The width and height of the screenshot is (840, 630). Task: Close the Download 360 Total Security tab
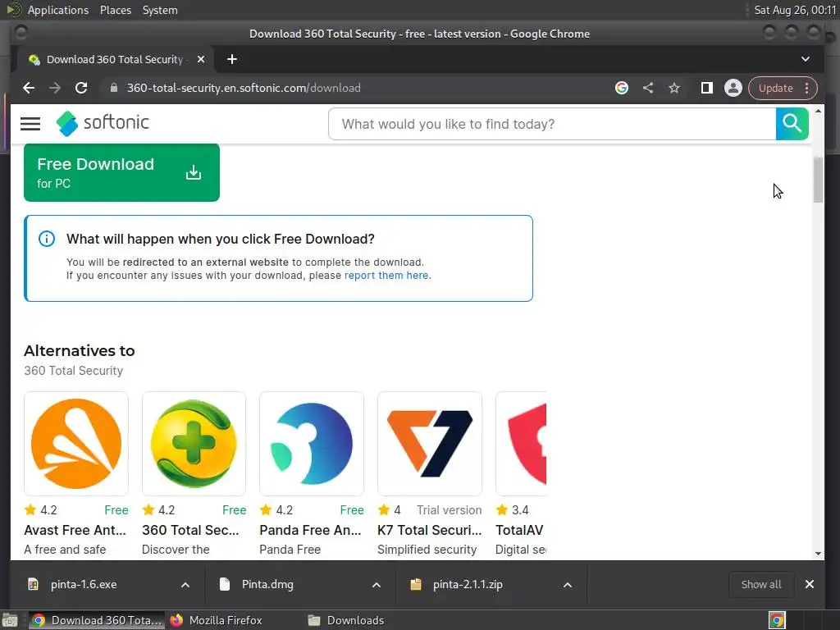pos(201,59)
